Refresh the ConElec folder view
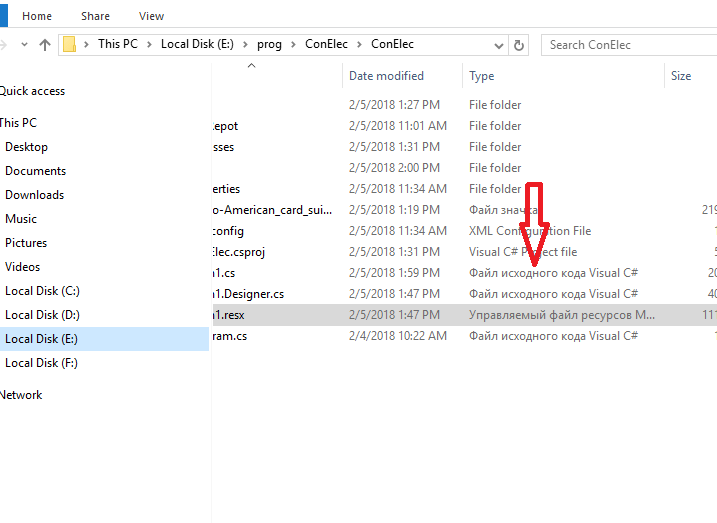Image resolution: width=717 pixels, height=523 pixels. (519, 45)
